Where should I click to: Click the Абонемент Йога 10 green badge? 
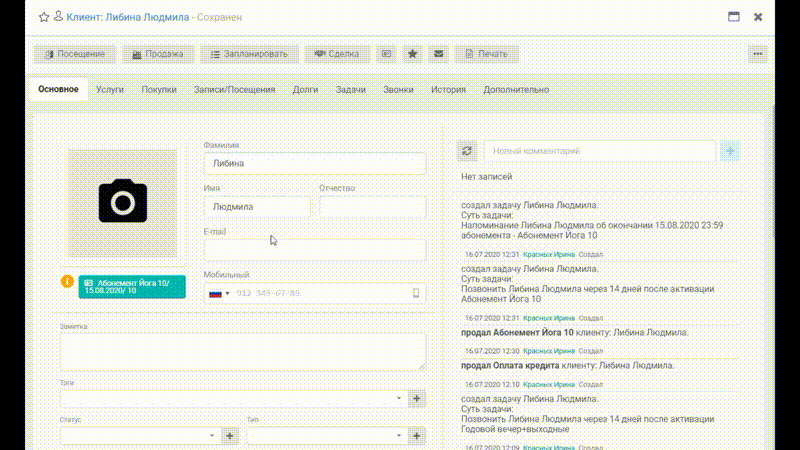click(x=132, y=287)
